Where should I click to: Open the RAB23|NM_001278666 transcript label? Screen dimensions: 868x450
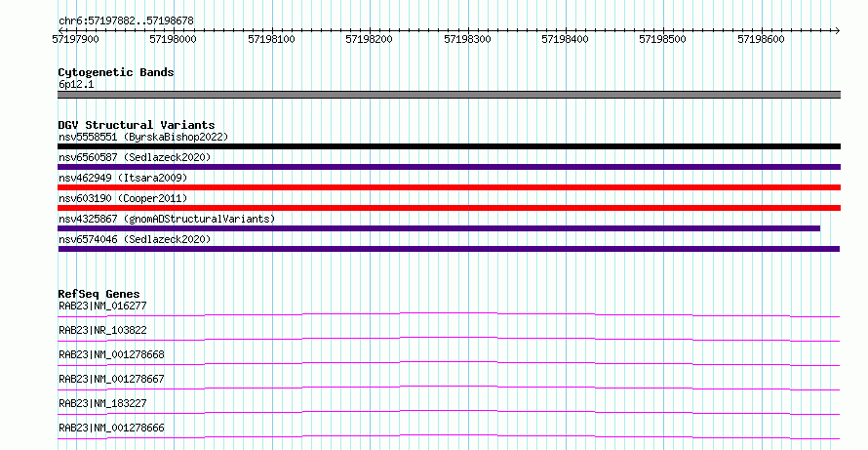111,428
